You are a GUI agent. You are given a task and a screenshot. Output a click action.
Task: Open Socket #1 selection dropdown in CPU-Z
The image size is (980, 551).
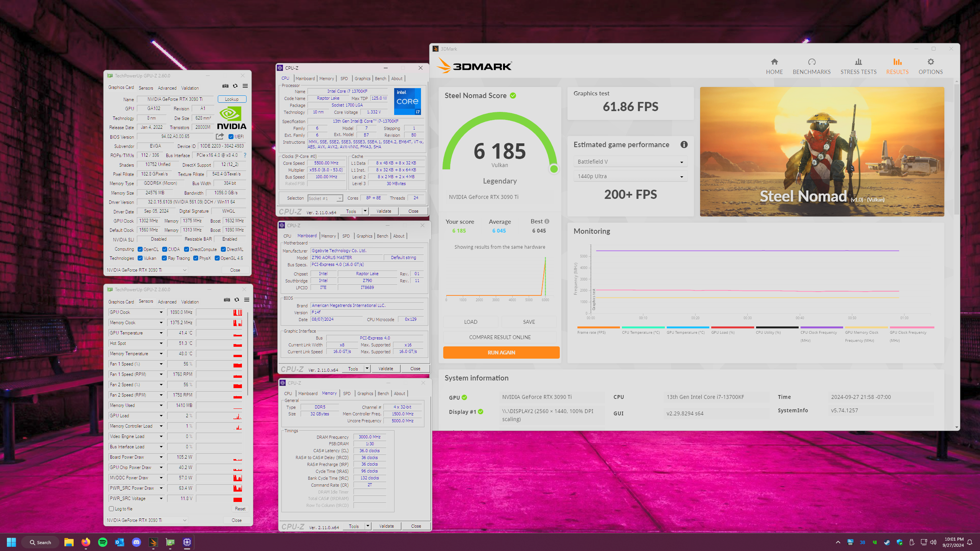click(x=325, y=198)
